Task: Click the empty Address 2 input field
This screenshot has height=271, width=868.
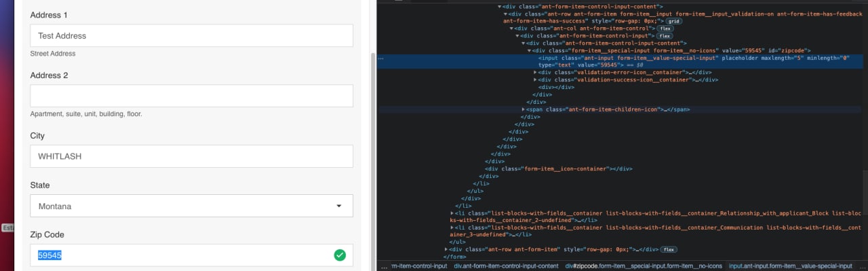Action: click(x=191, y=96)
